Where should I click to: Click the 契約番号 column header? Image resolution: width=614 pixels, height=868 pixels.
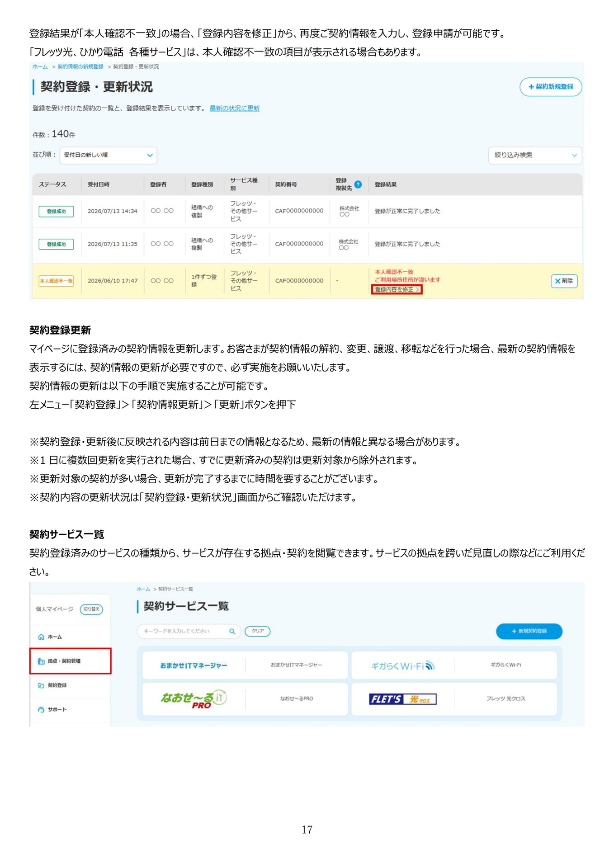coord(286,184)
